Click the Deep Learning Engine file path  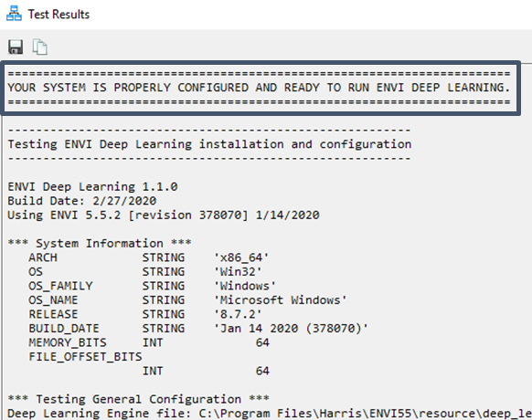365,414
